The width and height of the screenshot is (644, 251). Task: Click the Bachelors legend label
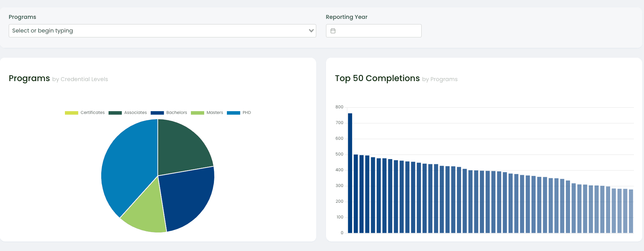coord(177,113)
